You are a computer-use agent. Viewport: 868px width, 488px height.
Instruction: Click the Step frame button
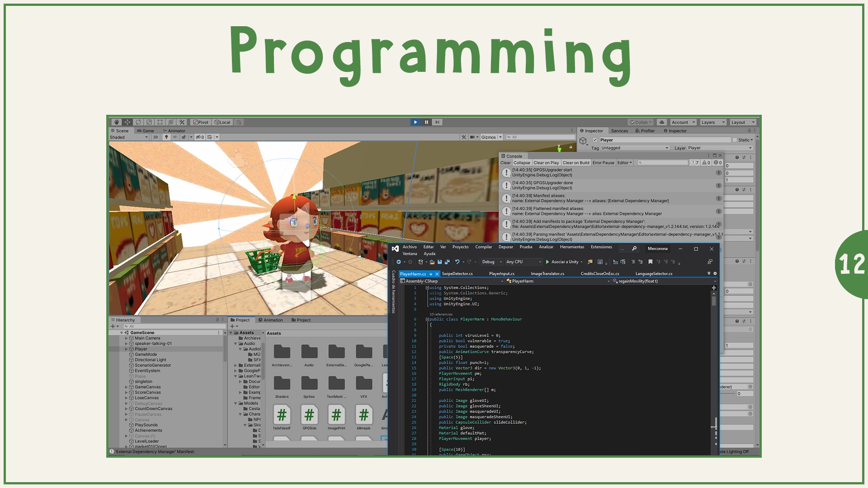tap(437, 122)
